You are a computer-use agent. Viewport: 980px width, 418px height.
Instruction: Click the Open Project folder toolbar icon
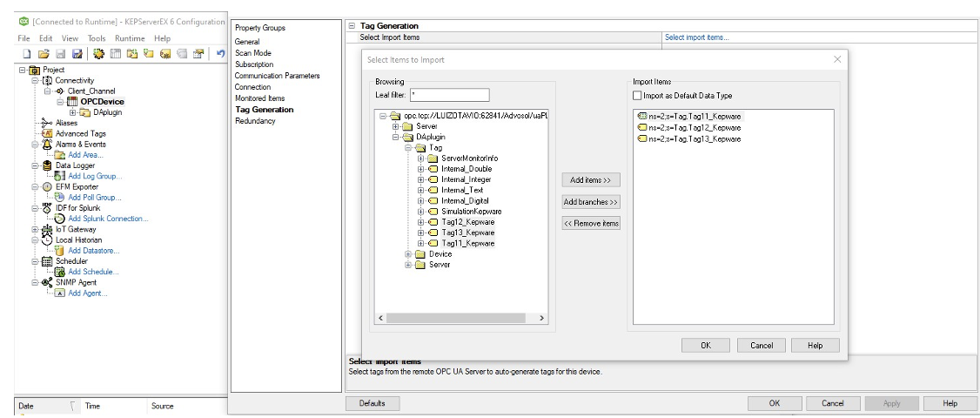click(x=44, y=55)
